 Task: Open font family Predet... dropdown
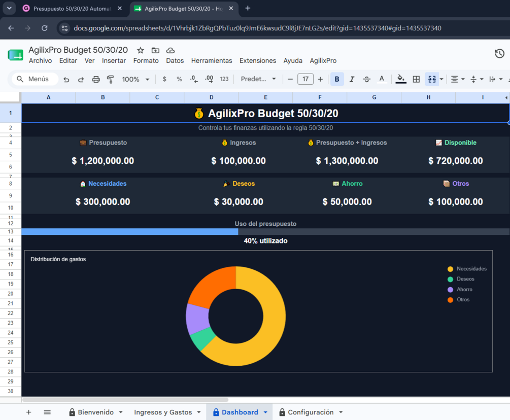258,79
